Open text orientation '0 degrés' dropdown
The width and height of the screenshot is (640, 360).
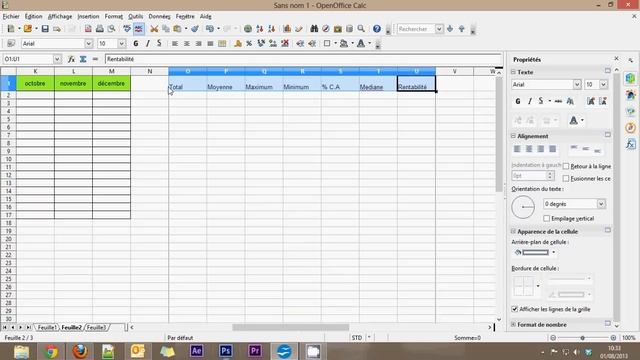point(601,204)
